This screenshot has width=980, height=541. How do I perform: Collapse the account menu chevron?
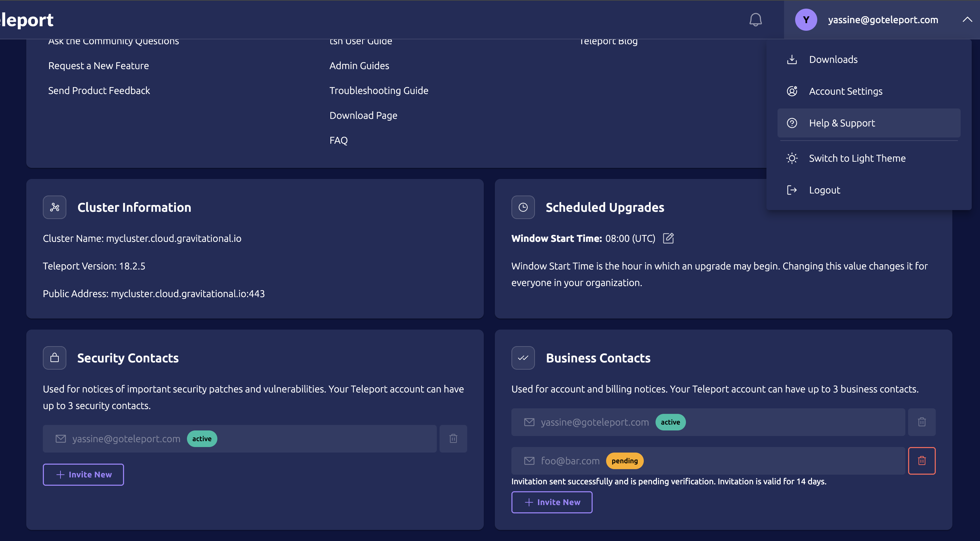coord(968,20)
